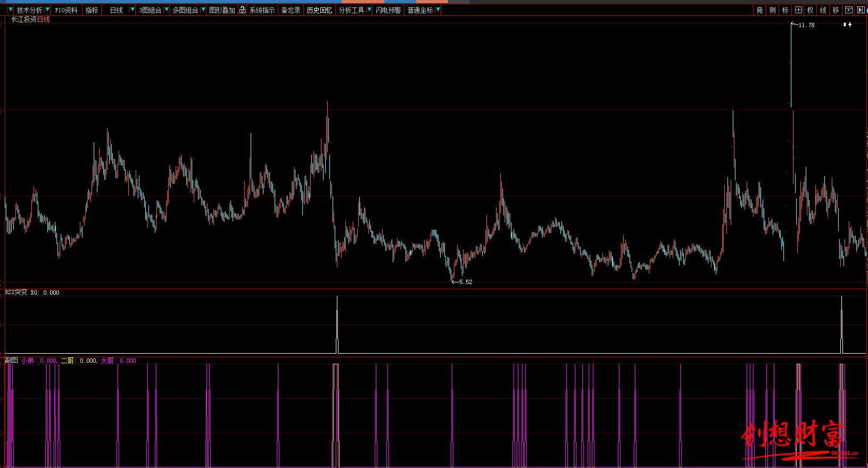Click the 移 move icon

pos(836,10)
